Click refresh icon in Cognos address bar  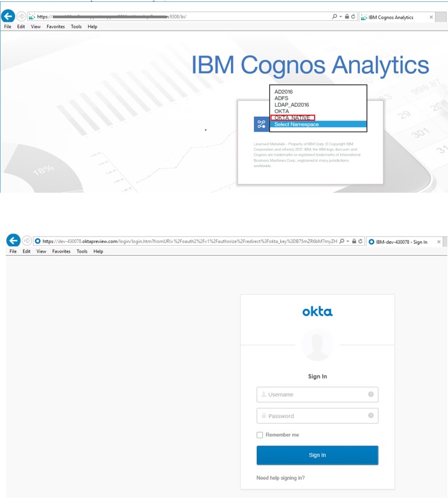[353, 17]
